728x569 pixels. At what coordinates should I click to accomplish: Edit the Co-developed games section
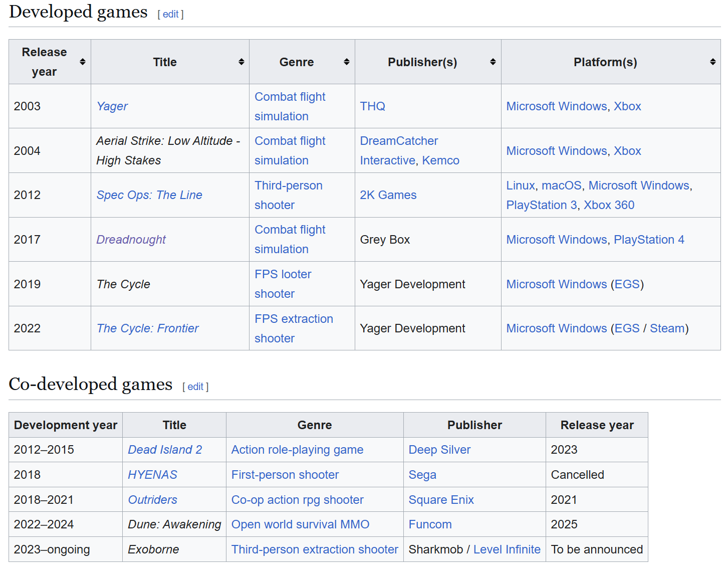click(x=195, y=387)
